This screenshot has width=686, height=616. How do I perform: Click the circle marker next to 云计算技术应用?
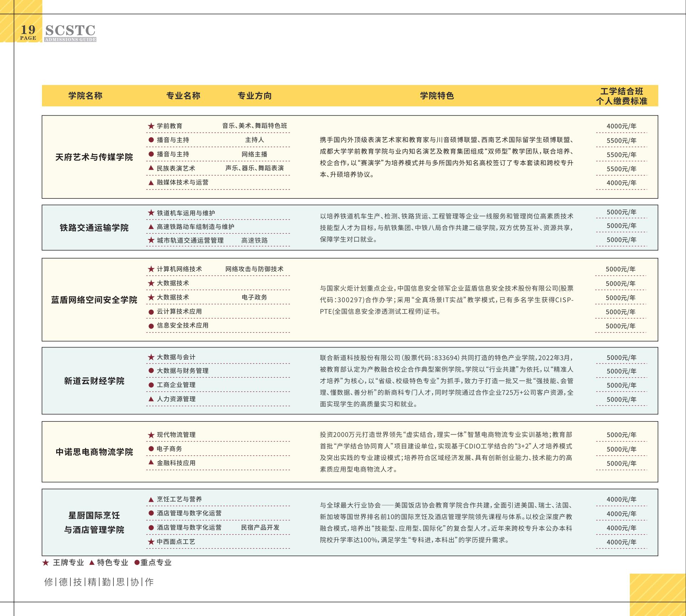[151, 312]
